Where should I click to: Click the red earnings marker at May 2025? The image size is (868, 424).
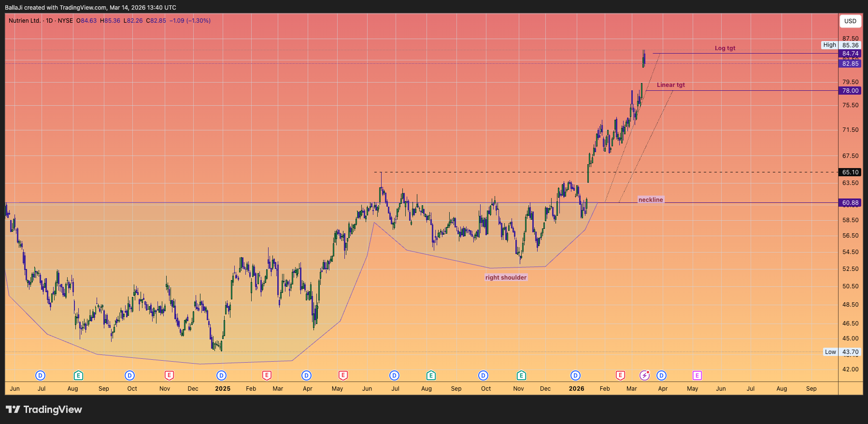[343, 375]
